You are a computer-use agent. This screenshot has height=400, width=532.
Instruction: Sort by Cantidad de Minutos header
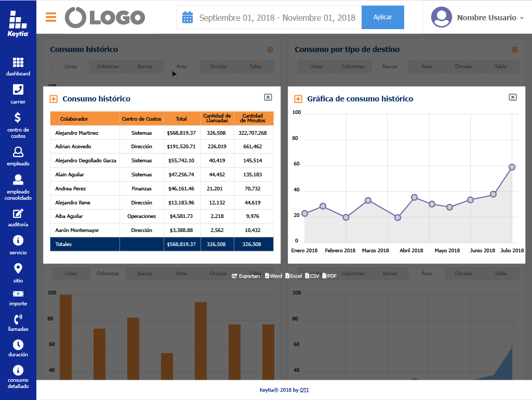point(253,118)
